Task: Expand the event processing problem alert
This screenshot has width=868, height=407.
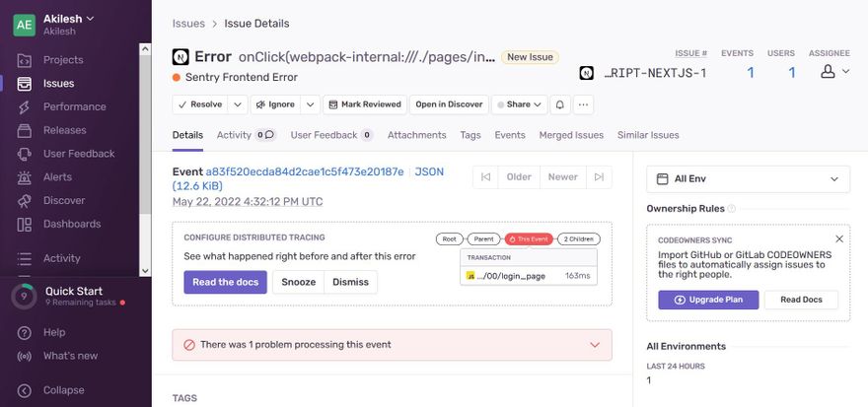Action: tap(595, 345)
